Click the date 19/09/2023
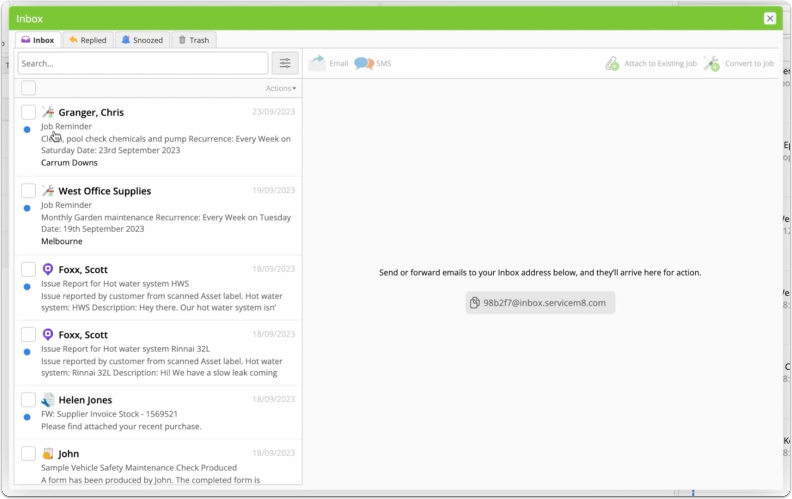The width and height of the screenshot is (792, 499). (273, 190)
